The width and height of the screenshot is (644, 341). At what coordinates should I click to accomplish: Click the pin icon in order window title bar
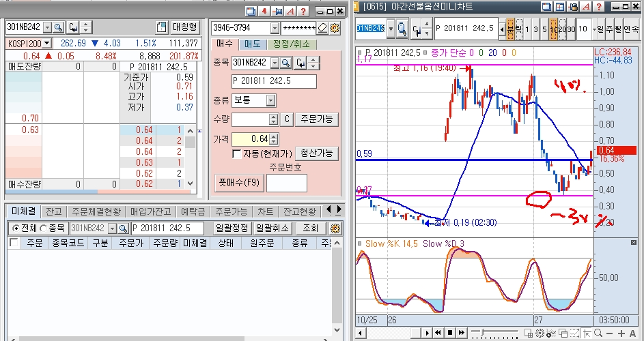pos(277,12)
